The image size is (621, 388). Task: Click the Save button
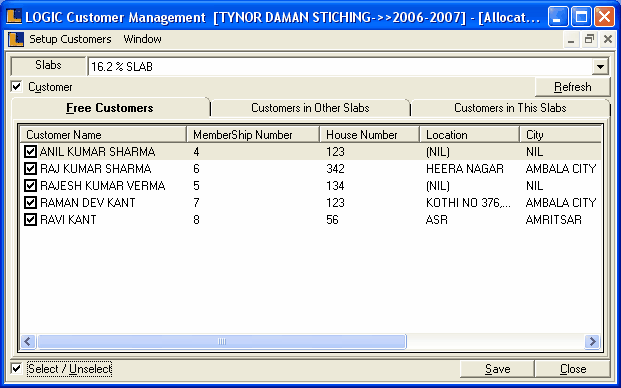497,369
